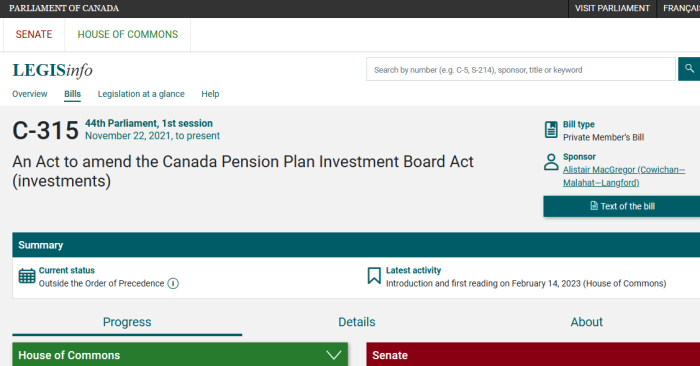Click the Sponsor person icon
The height and width of the screenshot is (366, 700).
click(551, 162)
